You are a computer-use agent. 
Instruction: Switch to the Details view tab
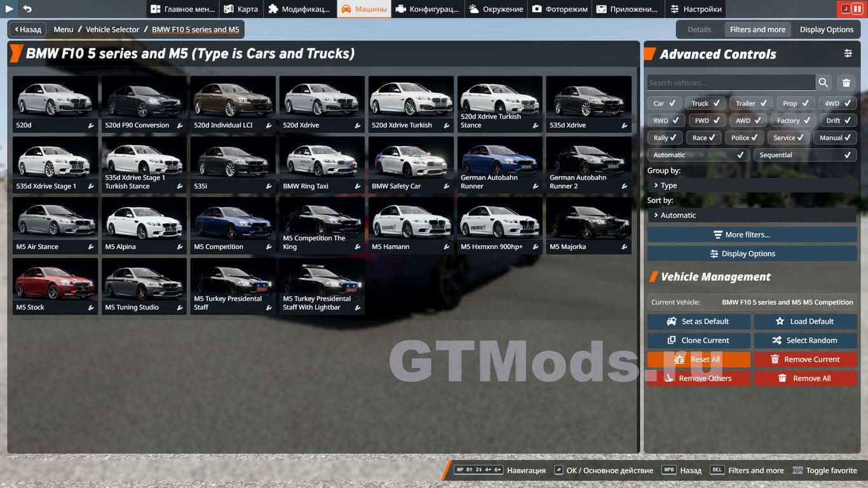[x=699, y=29]
